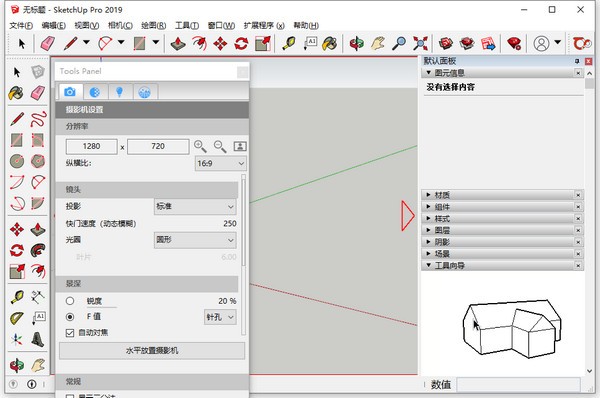The width and height of the screenshot is (600, 398).
Task: Open the 扩展程序 menu
Action: pyautogui.click(x=264, y=26)
